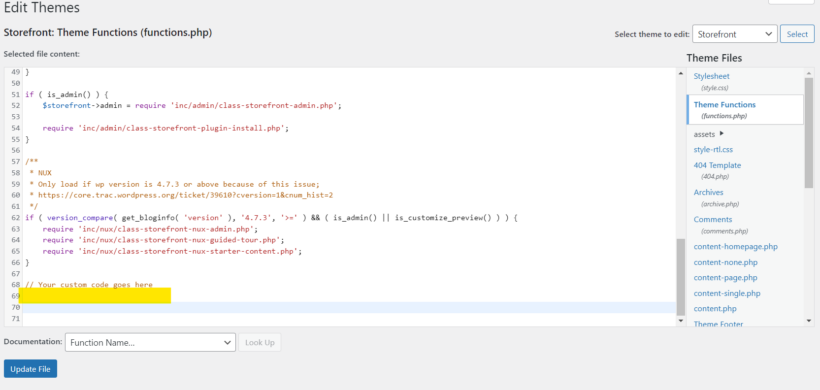This screenshot has width=820, height=390.
Task: Click code editor scrollbar down arrow
Action: 680,320
